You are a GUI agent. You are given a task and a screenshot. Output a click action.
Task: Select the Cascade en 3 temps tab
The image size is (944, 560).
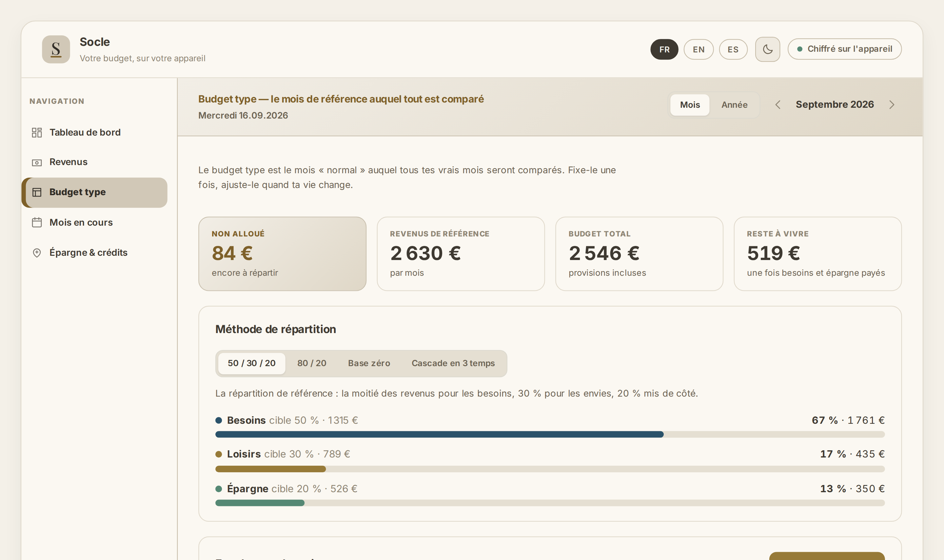click(453, 364)
